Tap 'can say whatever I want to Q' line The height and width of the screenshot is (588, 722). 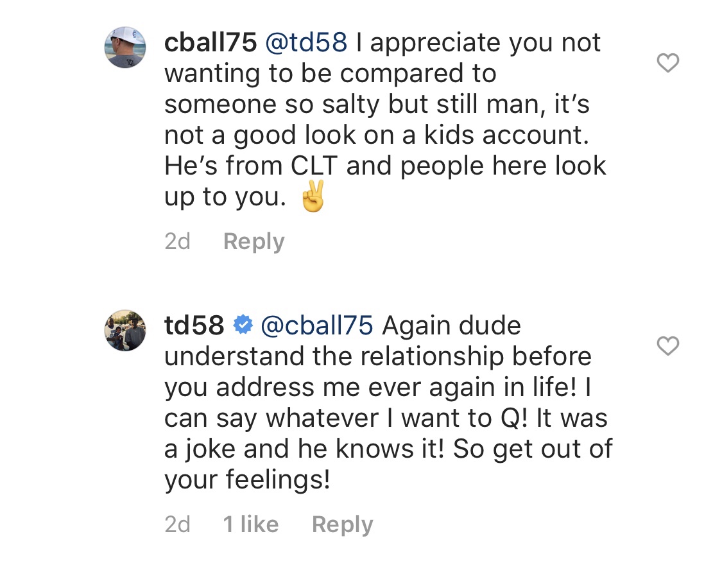(346, 419)
